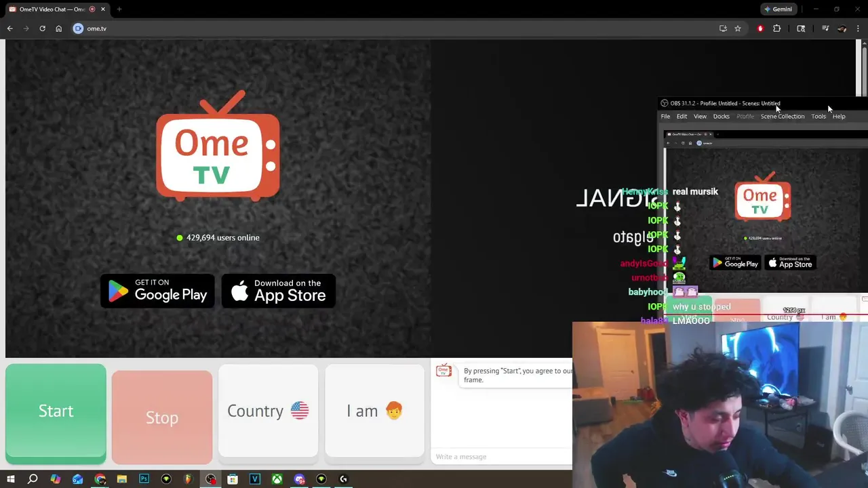Click the green Start button

[56, 411]
